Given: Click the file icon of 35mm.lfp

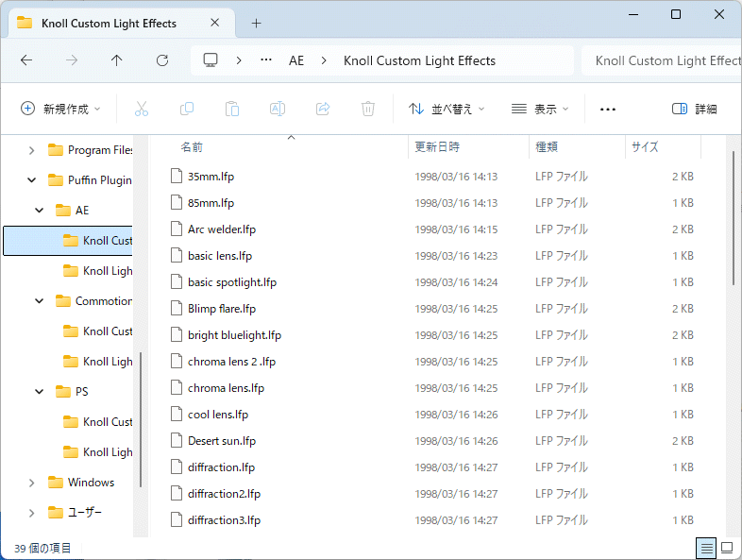Looking at the screenshot, I should click(x=176, y=176).
